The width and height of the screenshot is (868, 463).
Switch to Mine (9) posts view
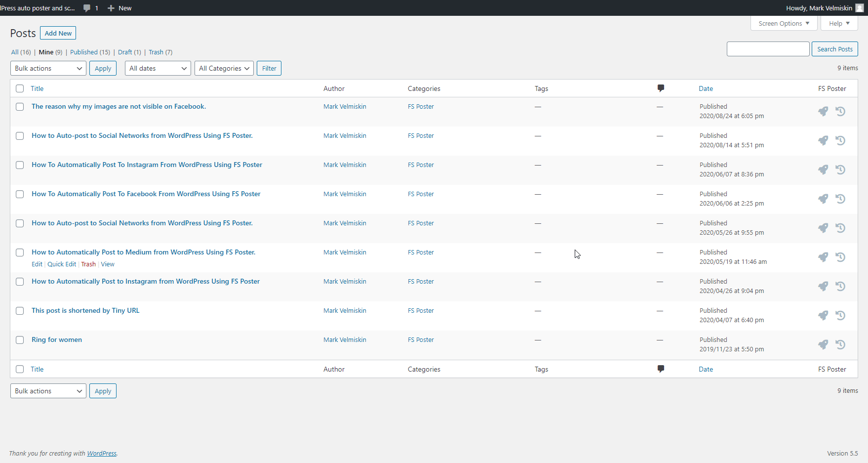51,52
